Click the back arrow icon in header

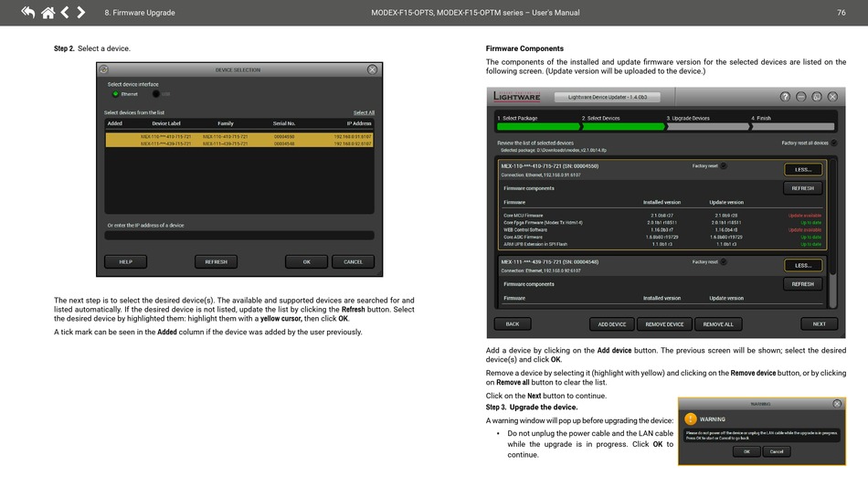click(27, 13)
